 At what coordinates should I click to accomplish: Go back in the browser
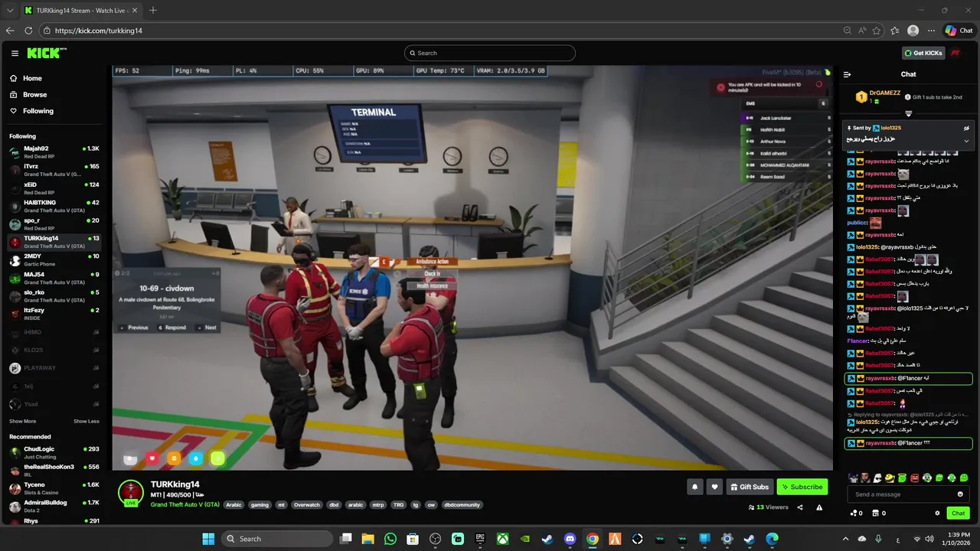coord(10,31)
